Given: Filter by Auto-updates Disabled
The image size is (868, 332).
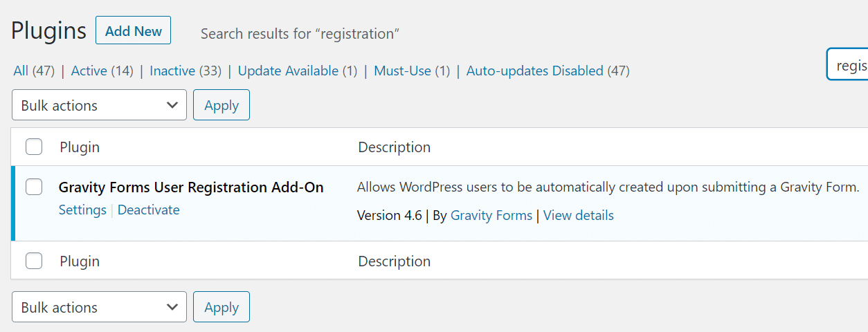Looking at the screenshot, I should click(534, 71).
